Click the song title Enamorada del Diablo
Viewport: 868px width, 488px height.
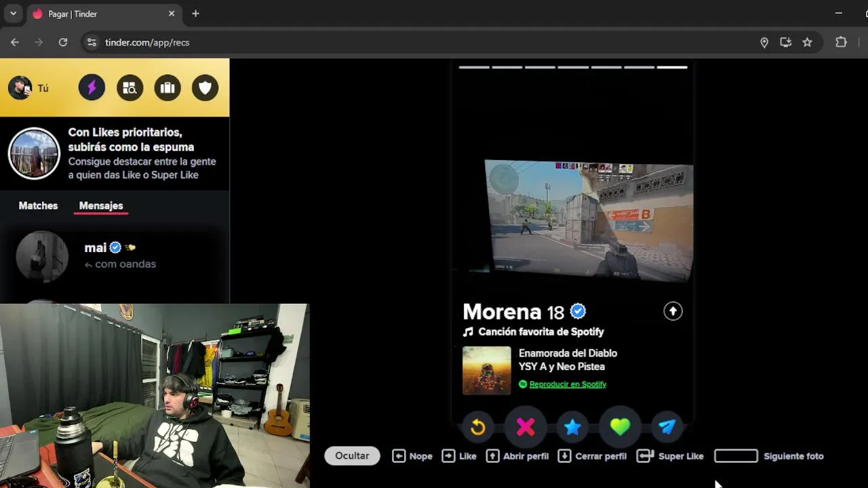[568, 353]
